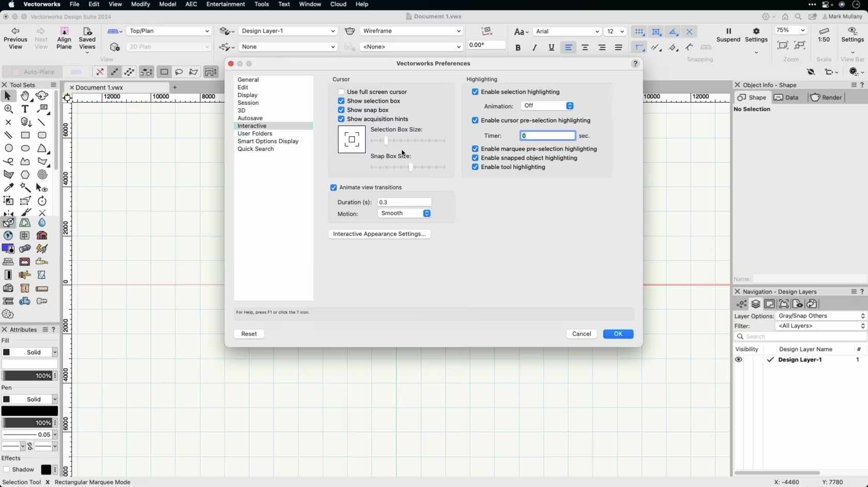Screen dimensions: 868x487
Task: Select the Line tool
Action: (42, 122)
